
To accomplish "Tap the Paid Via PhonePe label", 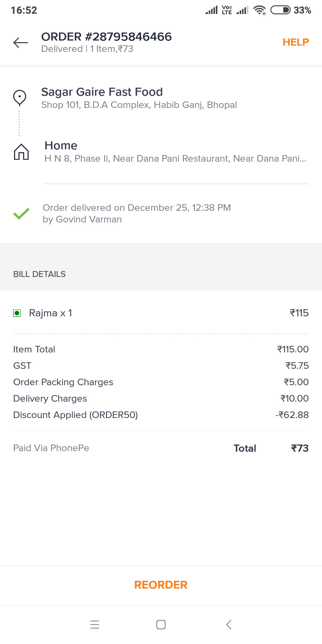I will (51, 448).
